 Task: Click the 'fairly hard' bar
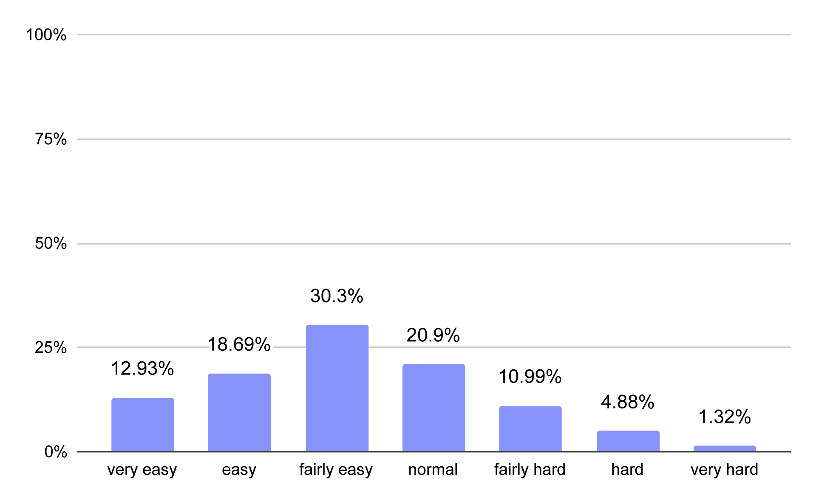point(530,429)
